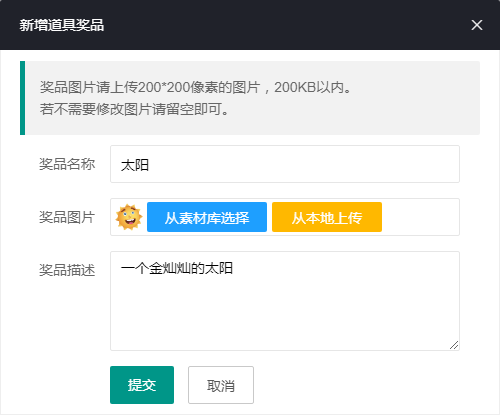
Task: Place cursor after 太阳 text in name field
Action: click(149, 165)
